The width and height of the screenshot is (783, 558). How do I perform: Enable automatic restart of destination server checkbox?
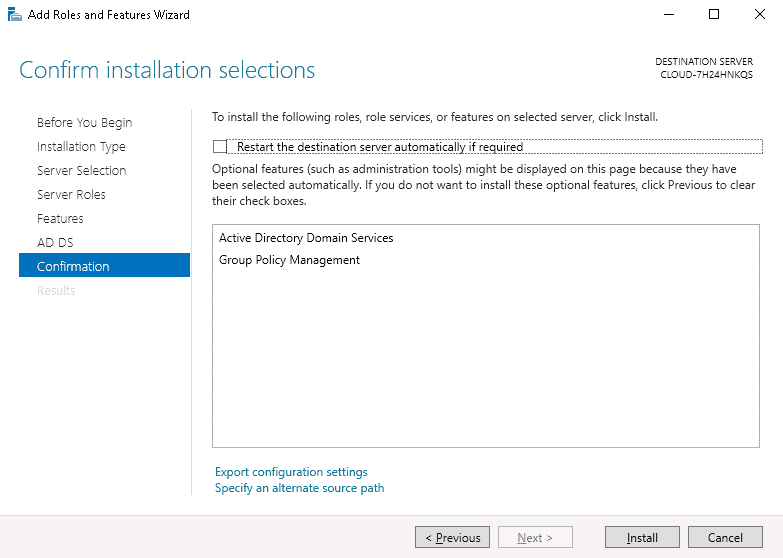pos(220,147)
